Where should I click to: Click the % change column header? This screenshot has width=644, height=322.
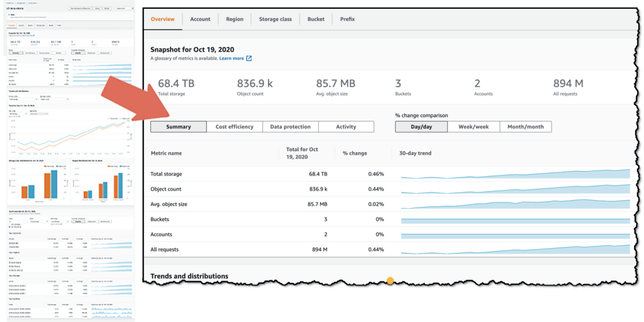(355, 153)
